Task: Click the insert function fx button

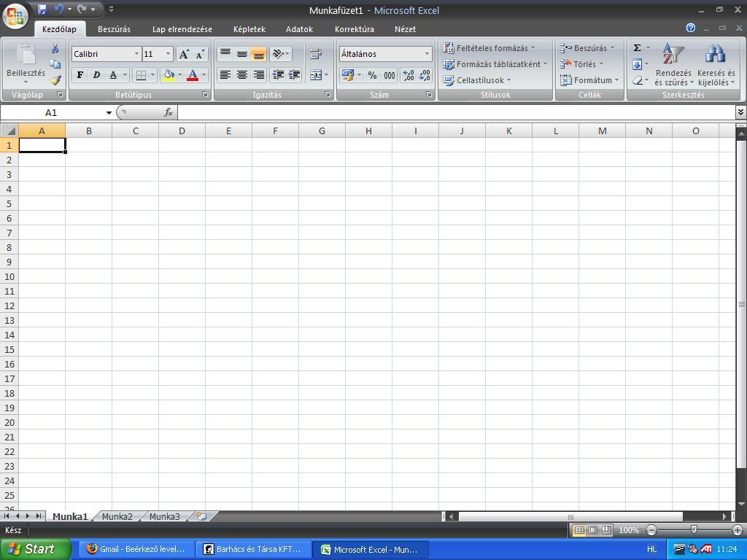Action: pyautogui.click(x=169, y=112)
